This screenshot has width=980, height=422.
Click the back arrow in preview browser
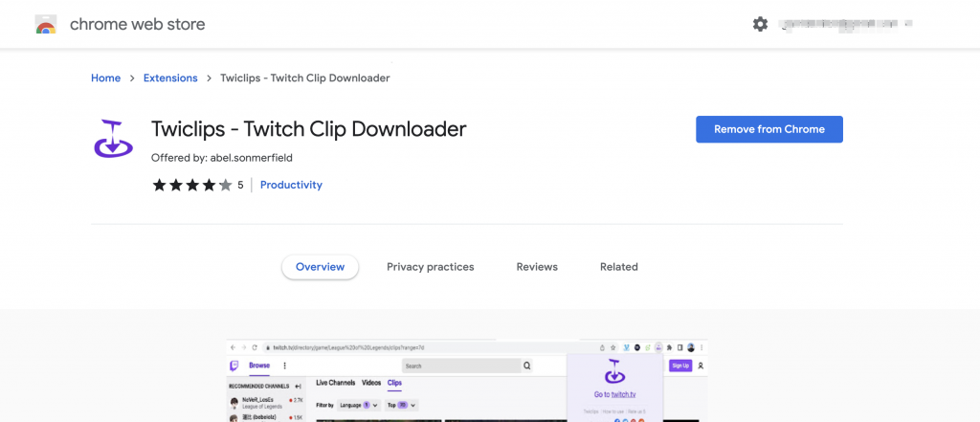234,347
